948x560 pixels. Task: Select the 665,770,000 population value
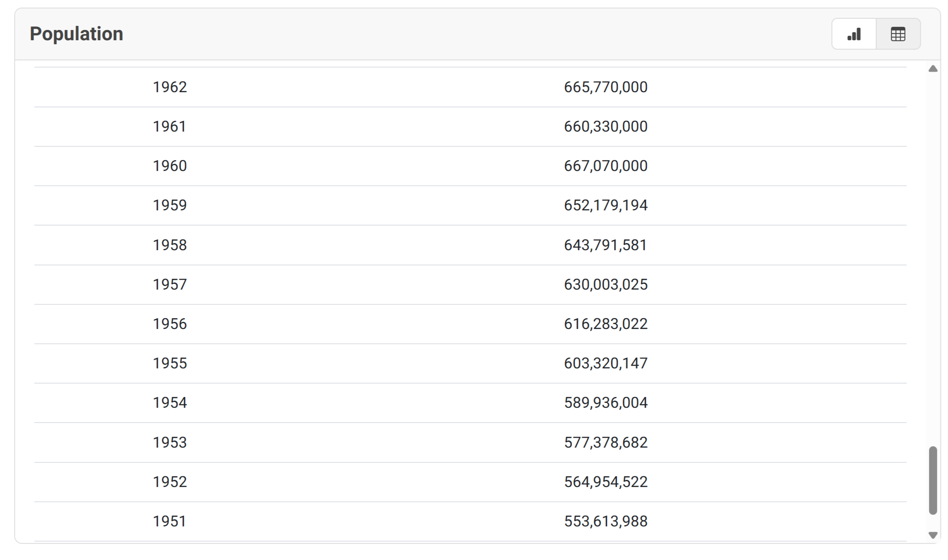pos(605,87)
